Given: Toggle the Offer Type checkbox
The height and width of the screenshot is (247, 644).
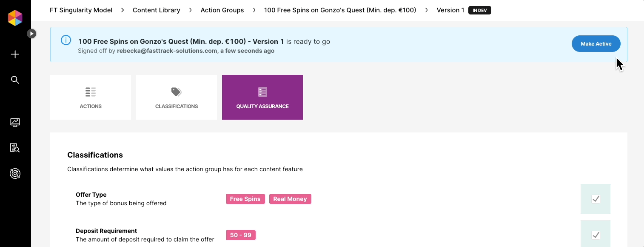Looking at the screenshot, I should coord(596,199).
